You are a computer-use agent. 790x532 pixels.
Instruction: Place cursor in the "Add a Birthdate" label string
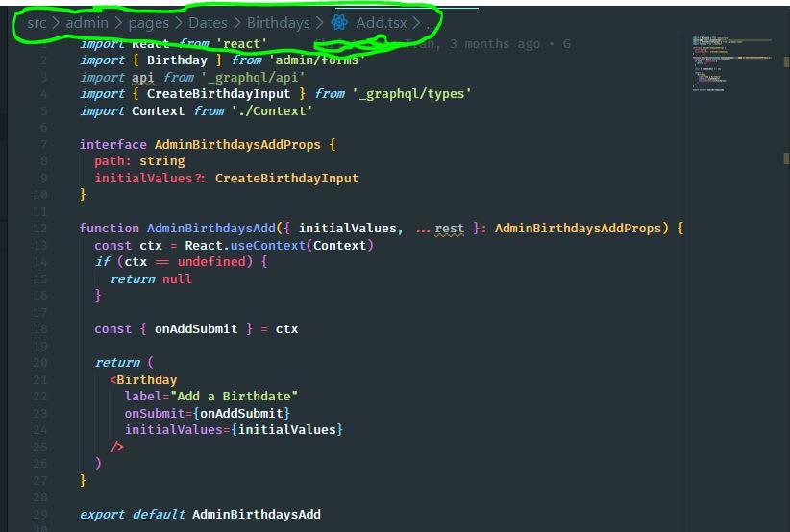235,397
